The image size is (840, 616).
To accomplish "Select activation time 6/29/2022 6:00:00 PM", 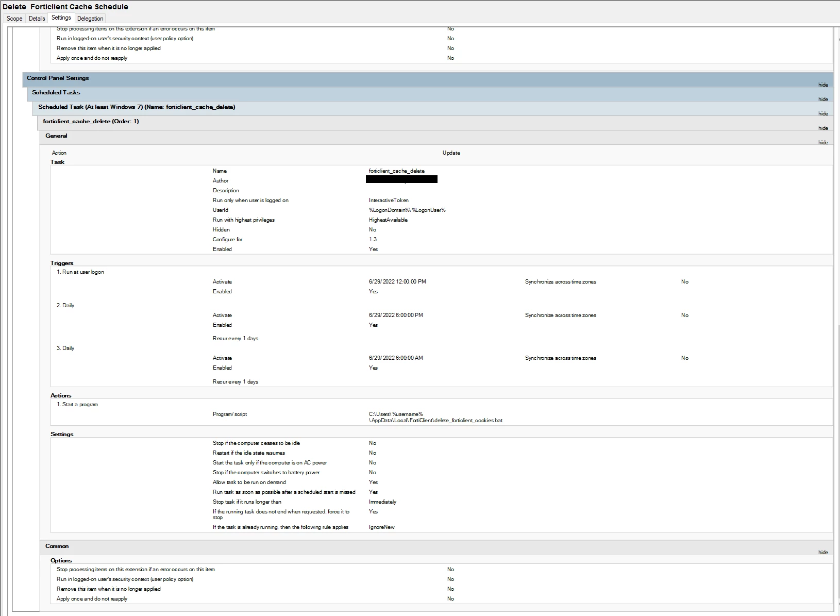I will coord(396,315).
